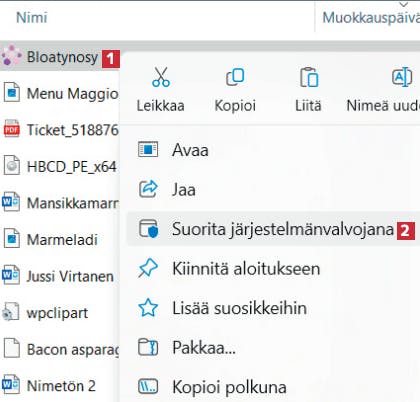Select the Ticket_518876 PDF file
The height and width of the screenshot is (402, 420).
pyautogui.click(x=60, y=130)
